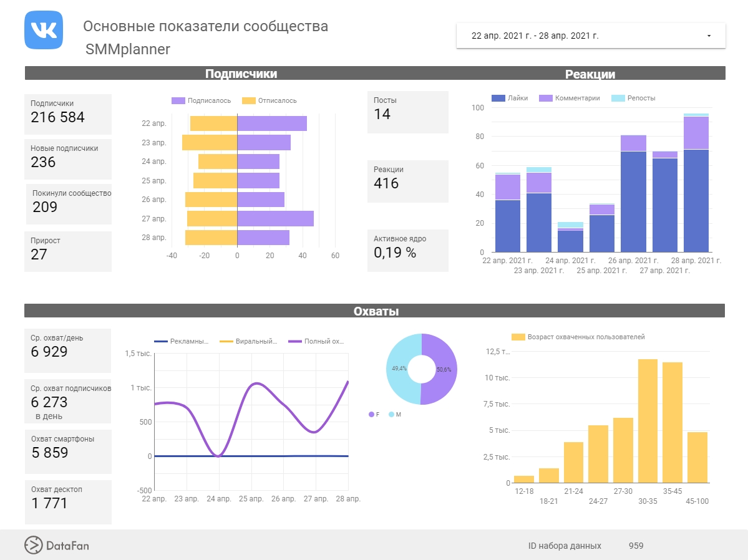748x560 pixels.
Task: Click the Реакции 416 scorecard
Action: coord(407,181)
